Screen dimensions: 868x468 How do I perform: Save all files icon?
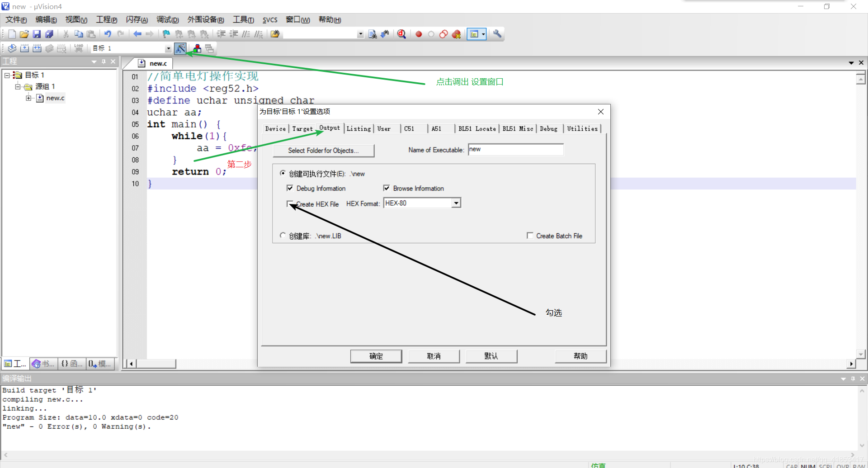point(49,34)
